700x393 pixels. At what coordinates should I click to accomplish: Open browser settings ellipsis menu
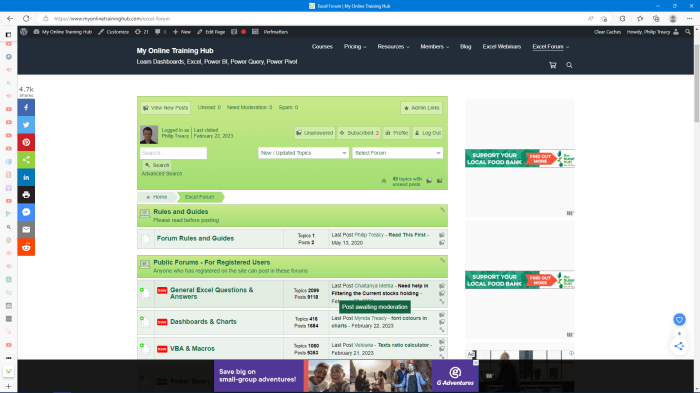pos(690,19)
